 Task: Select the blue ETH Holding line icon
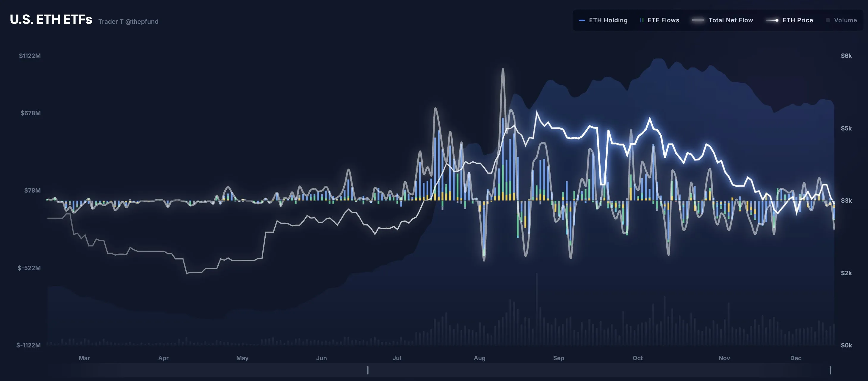581,20
